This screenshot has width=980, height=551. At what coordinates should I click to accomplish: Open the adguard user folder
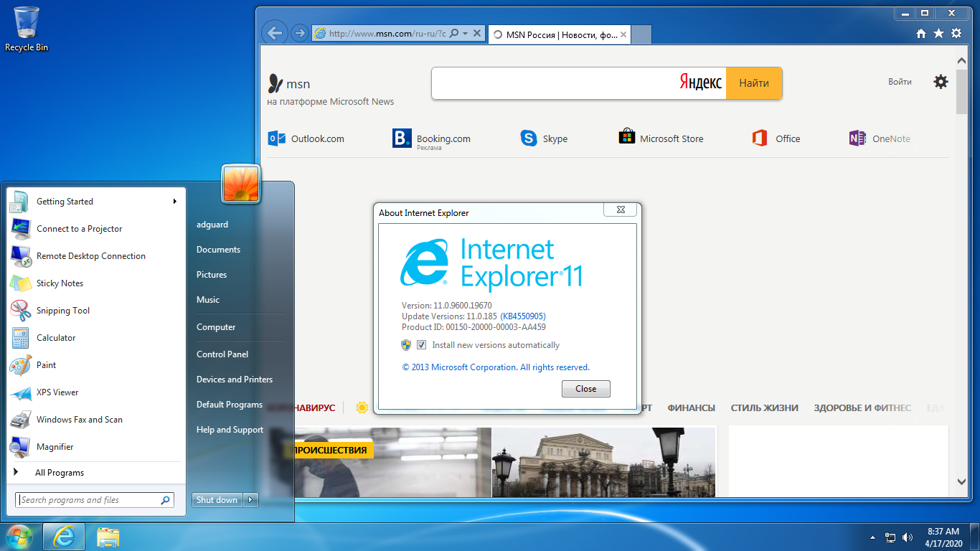[212, 225]
